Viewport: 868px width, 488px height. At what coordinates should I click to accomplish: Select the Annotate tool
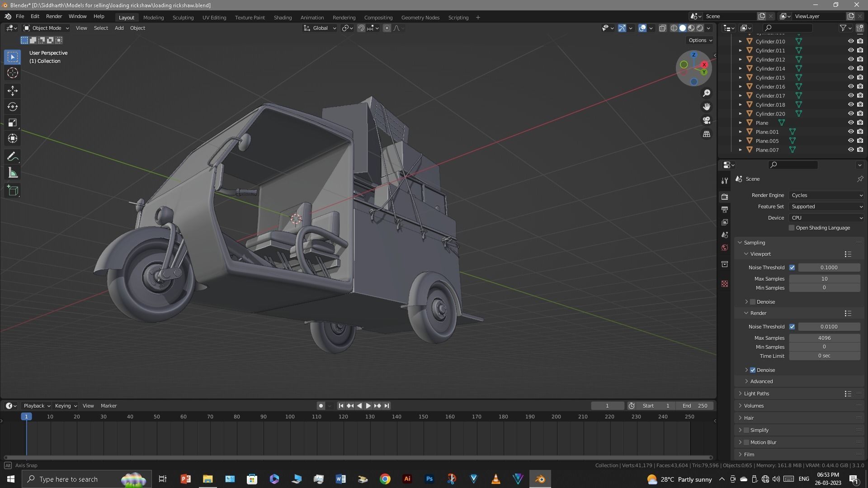pos(13,157)
